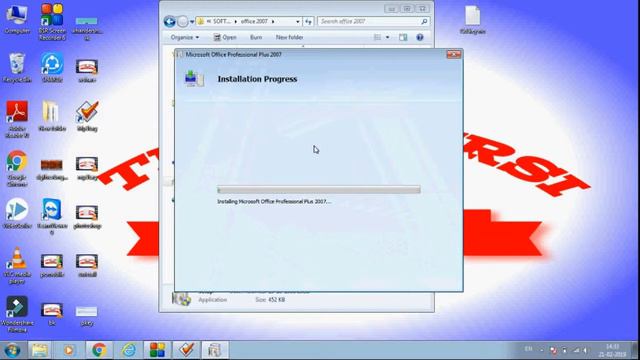Click the taskbar clock and date
This screenshot has height=360, width=640.
pos(612,350)
